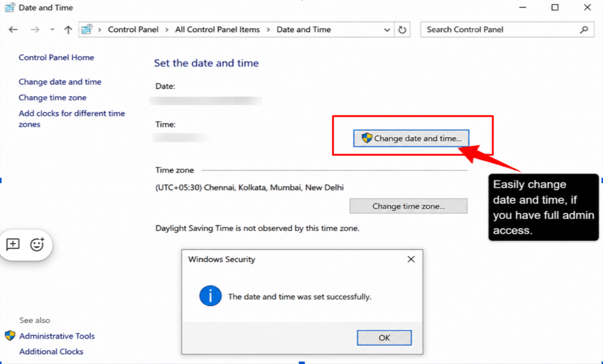Click the expand chevron after the address icon
The width and height of the screenshot is (603, 364).
100,30
